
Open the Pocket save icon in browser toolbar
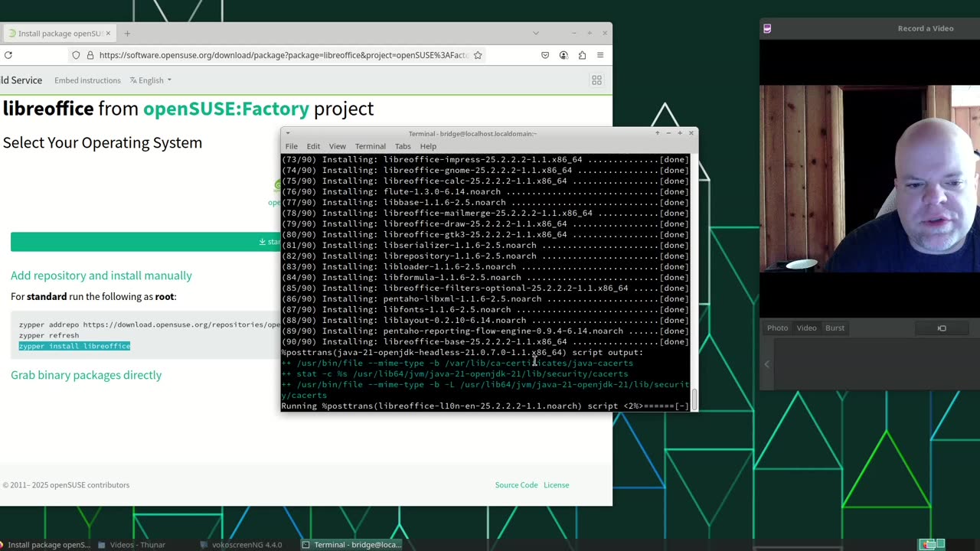click(x=545, y=55)
